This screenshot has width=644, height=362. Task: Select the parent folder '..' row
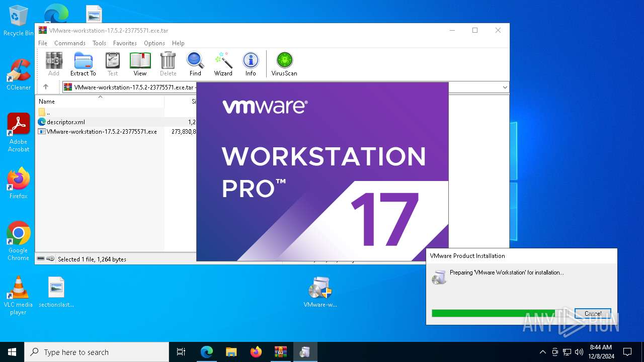point(100,112)
